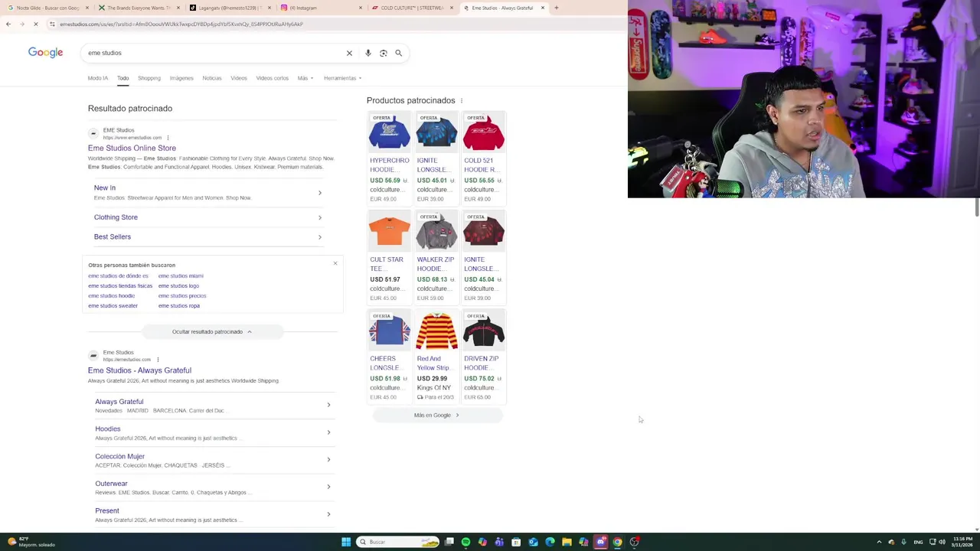
Task: Open Spotify from the taskbar
Action: pyautogui.click(x=465, y=542)
